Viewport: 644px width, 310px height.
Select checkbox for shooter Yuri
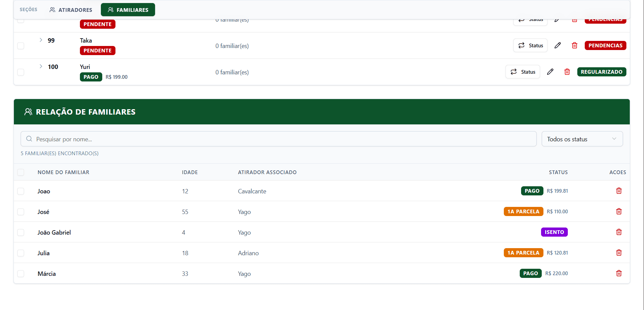21,72
